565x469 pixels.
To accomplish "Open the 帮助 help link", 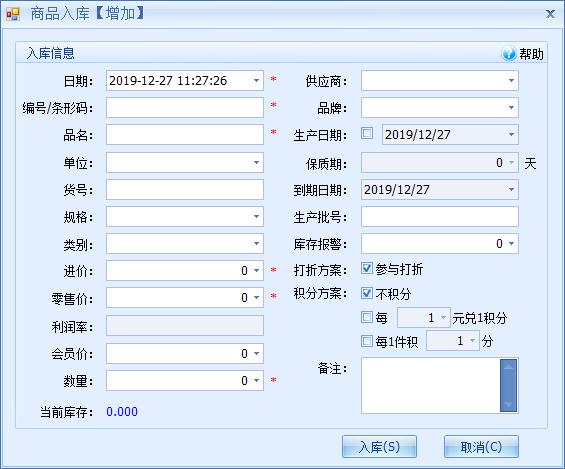I will 531,54.
